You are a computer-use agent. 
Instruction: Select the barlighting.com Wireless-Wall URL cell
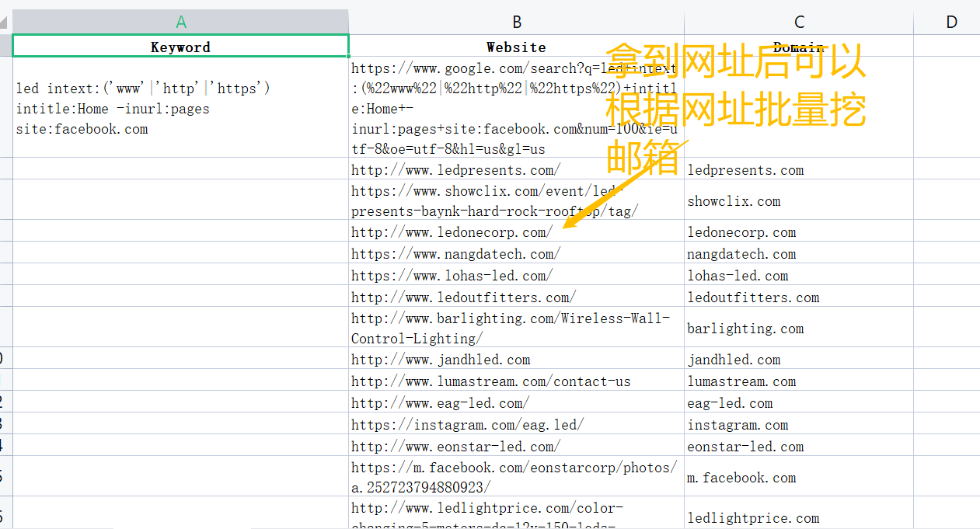click(516, 327)
